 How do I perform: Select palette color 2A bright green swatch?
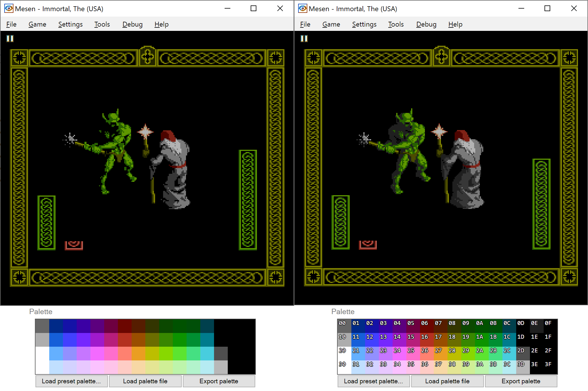pos(482,354)
